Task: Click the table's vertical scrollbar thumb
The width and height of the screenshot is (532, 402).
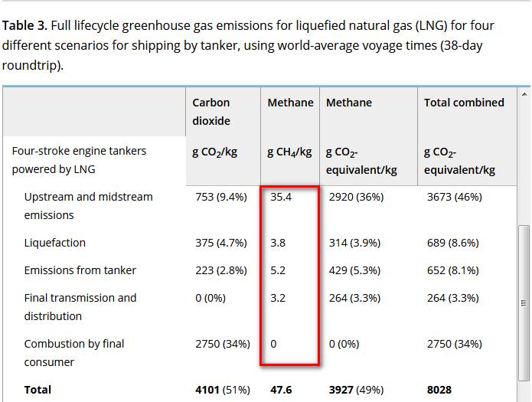Action: coord(524,303)
